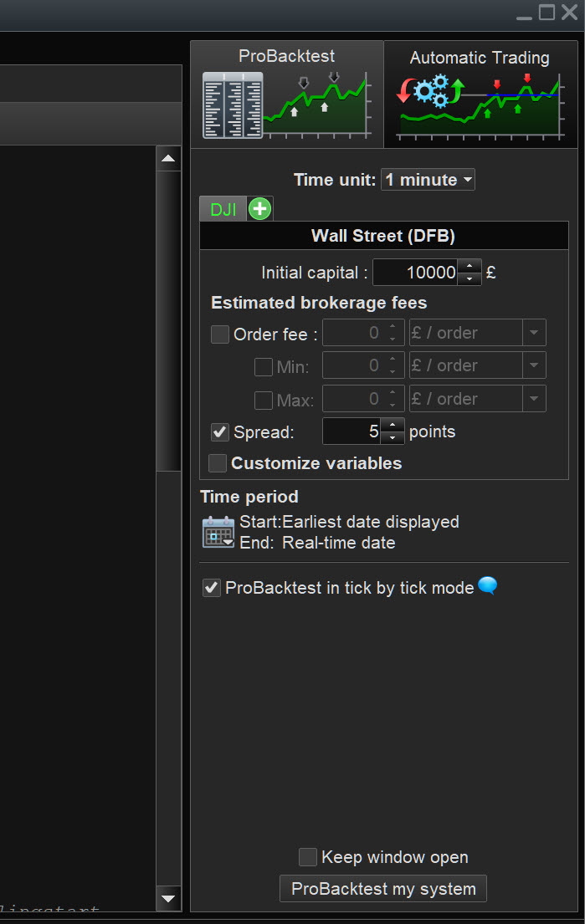Select the DJI instrument tab
Screen dimensions: 585x924
point(223,209)
